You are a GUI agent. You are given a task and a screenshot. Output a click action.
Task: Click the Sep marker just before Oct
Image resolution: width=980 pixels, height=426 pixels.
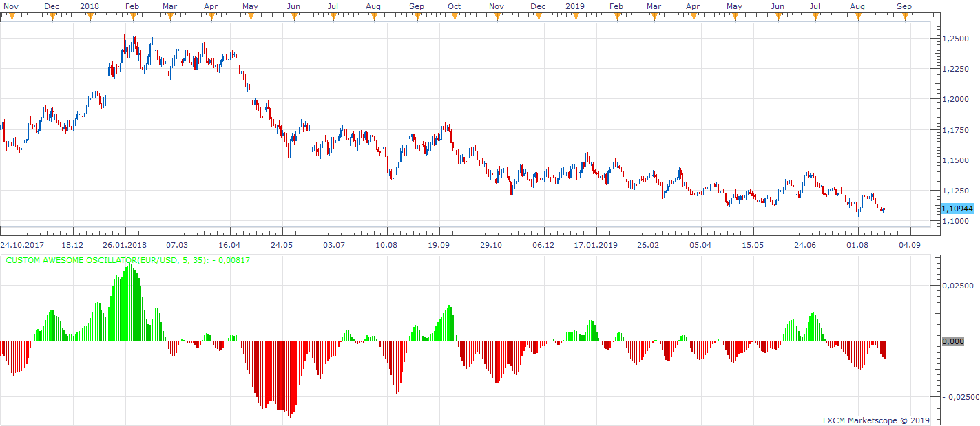[417, 6]
